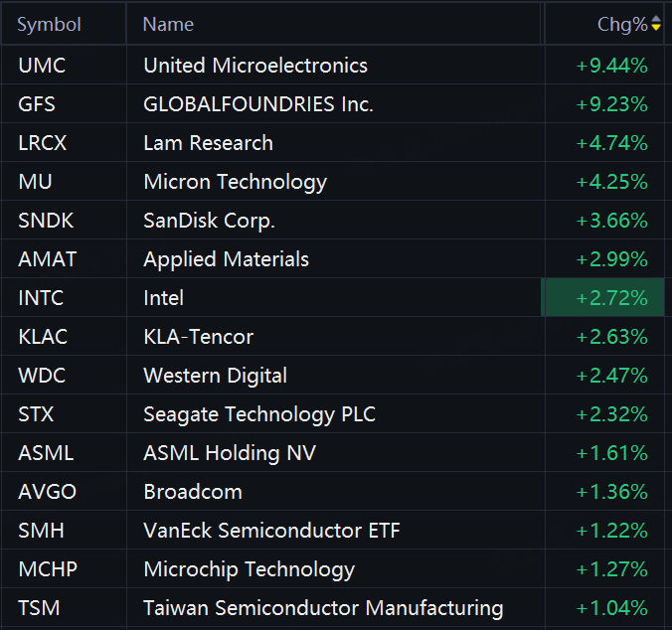Select the AMAT ticker symbol

47,259
